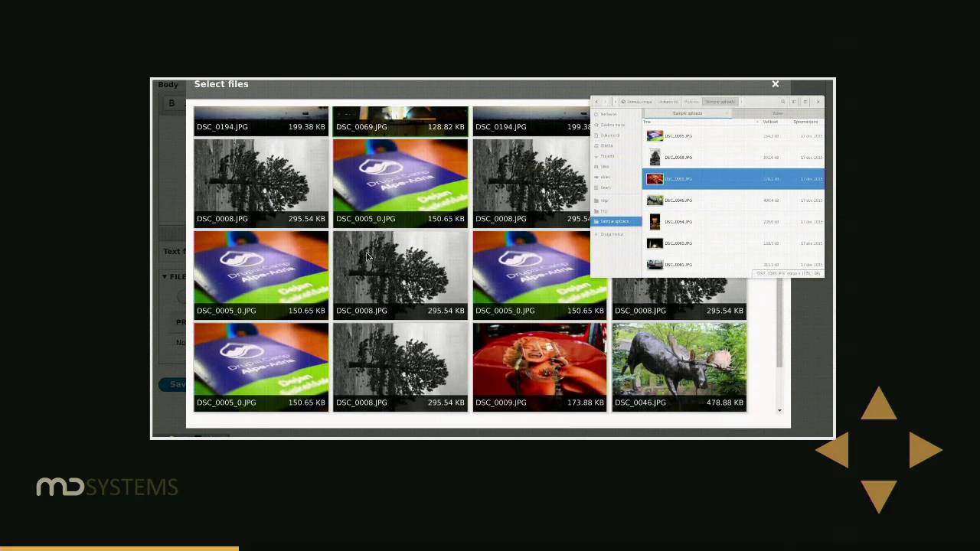Click Sample uploads path button in file manager
Image resolution: width=980 pixels, height=551 pixels.
coord(720,102)
